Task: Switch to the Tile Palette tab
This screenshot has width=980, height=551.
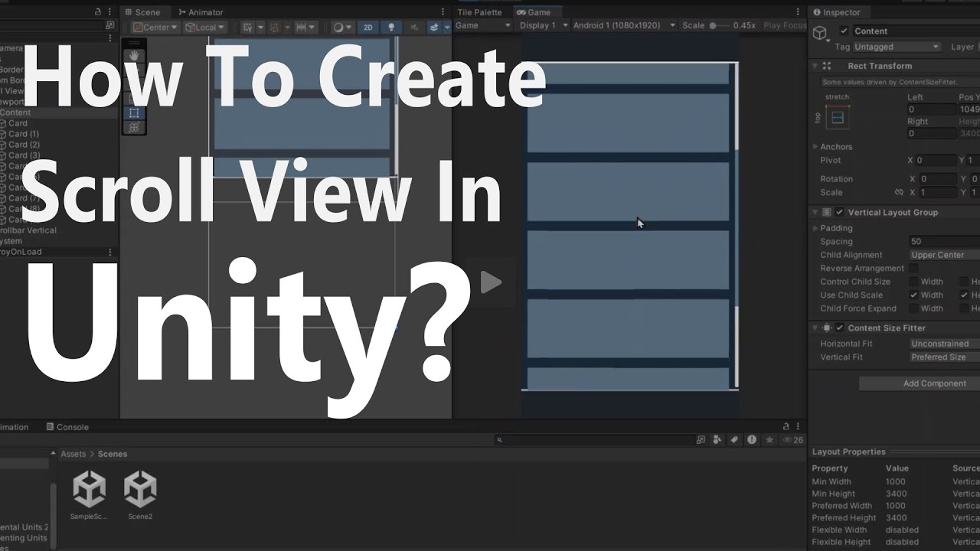Action: [480, 12]
